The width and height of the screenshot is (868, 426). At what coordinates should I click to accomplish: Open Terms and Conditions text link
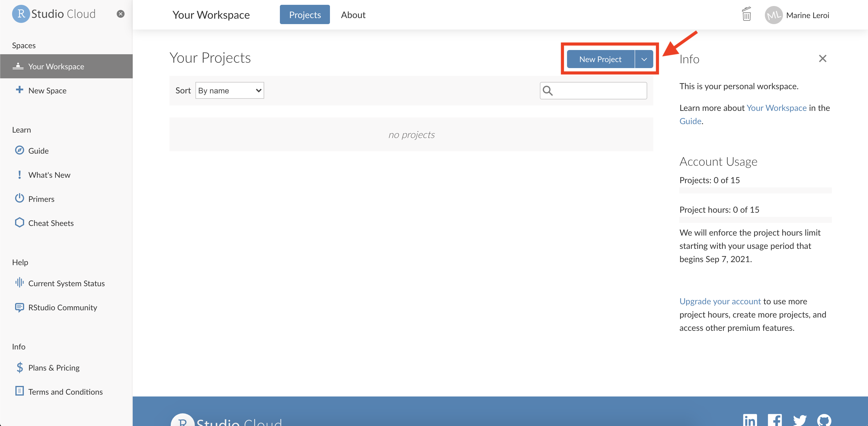tap(65, 392)
